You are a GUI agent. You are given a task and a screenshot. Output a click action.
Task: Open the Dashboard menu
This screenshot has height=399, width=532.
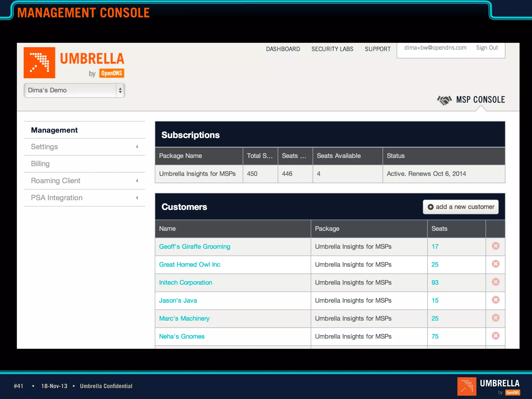(283, 49)
